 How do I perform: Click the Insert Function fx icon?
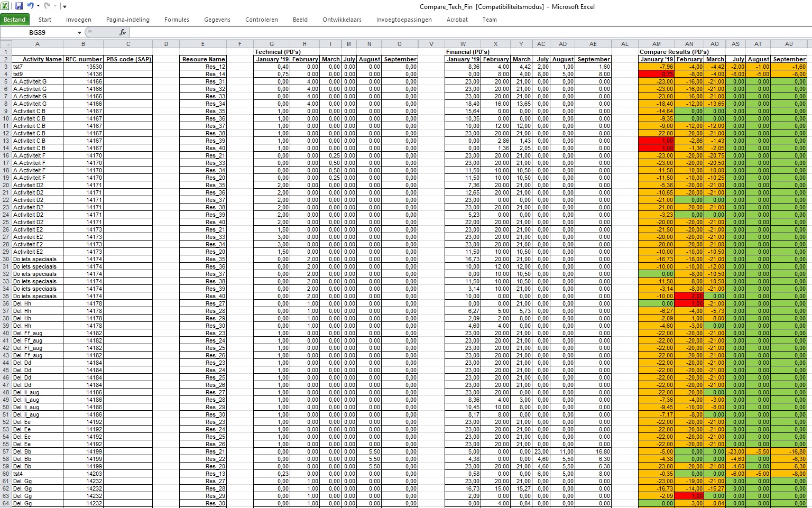123,32
